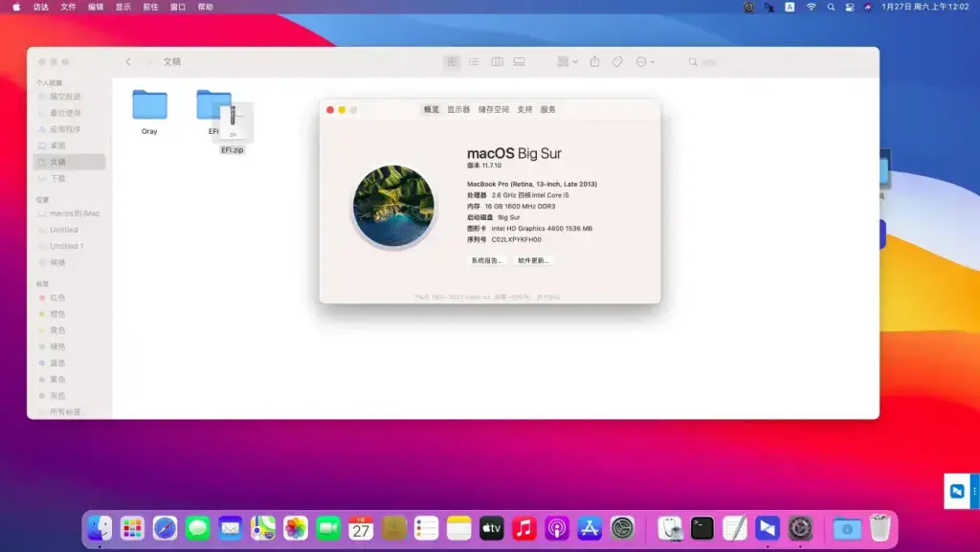The height and width of the screenshot is (552, 980).
Task: Go forward in the Finder window
Action: click(148, 62)
